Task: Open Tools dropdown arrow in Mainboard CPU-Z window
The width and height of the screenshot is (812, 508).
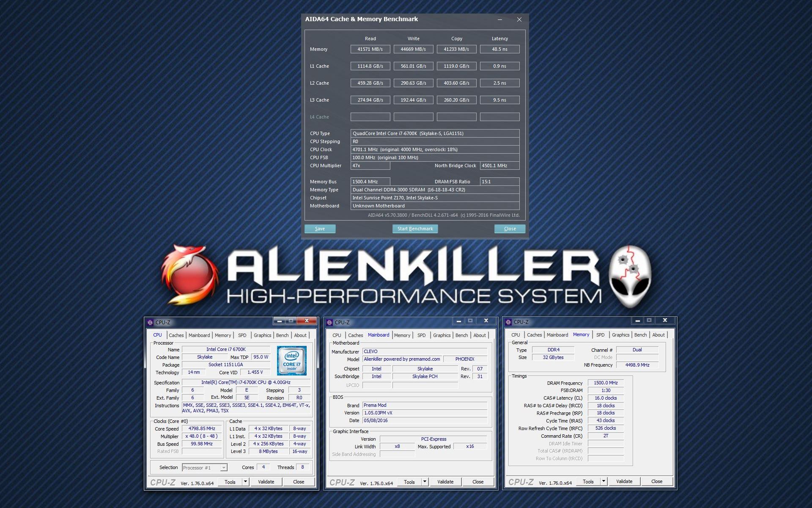Action: 425,482
